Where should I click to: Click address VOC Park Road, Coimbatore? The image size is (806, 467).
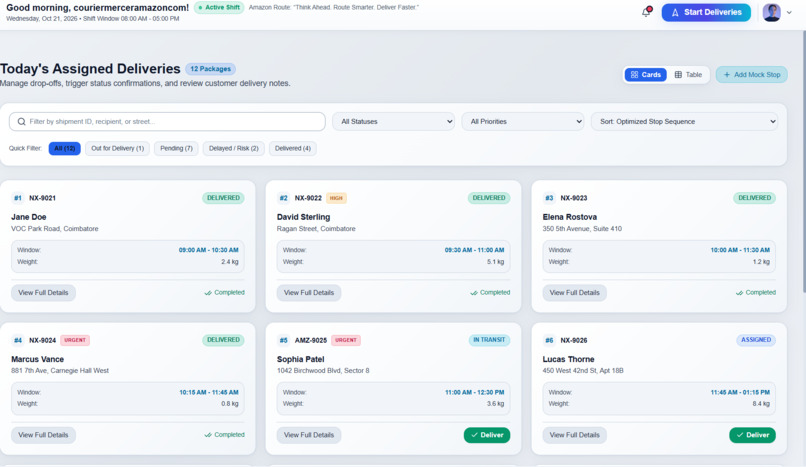tap(54, 229)
